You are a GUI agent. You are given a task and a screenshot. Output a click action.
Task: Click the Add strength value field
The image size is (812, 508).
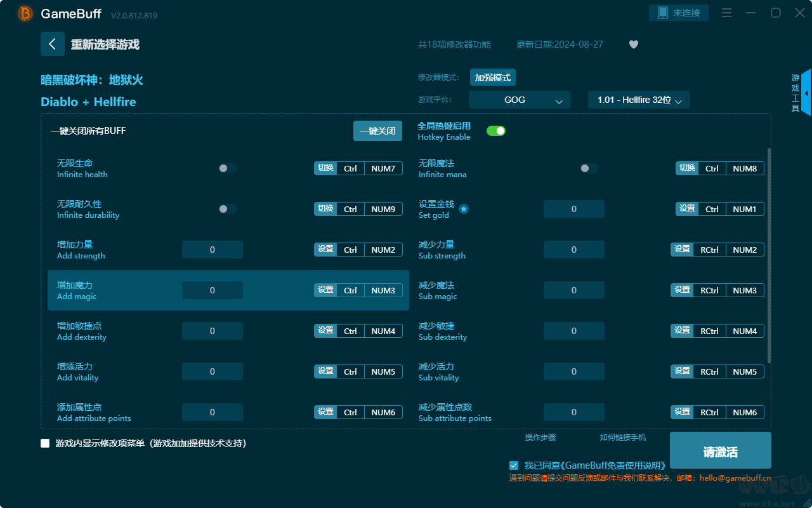pyautogui.click(x=213, y=250)
